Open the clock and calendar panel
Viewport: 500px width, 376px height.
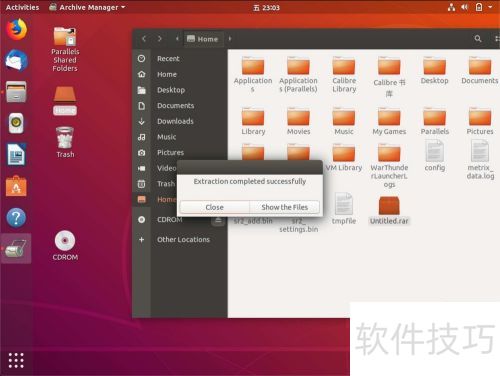coord(266,7)
